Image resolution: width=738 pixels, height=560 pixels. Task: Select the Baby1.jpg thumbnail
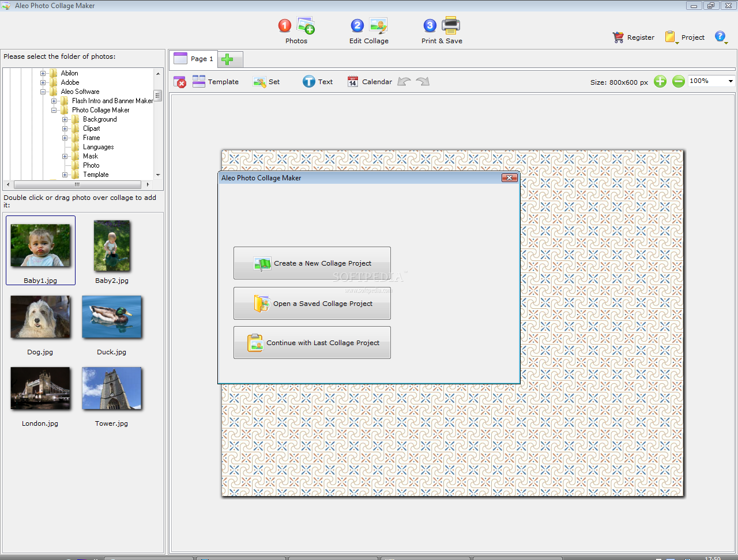coord(40,250)
